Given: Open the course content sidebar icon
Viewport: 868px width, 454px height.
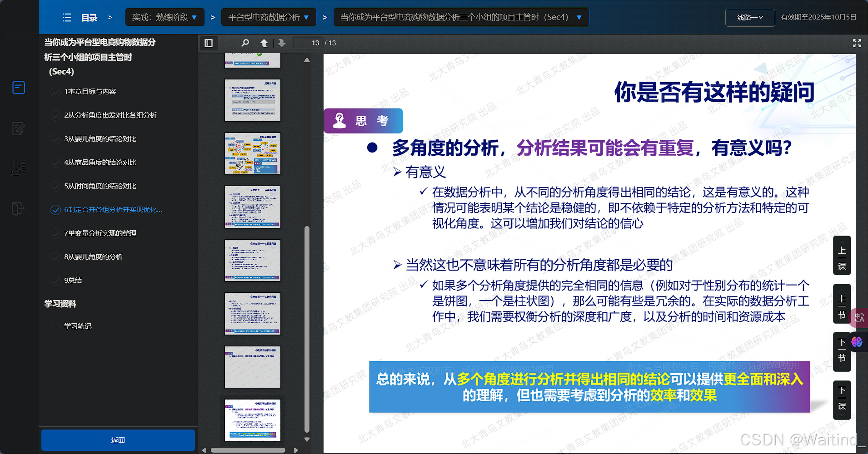Looking at the screenshot, I should (x=19, y=87).
